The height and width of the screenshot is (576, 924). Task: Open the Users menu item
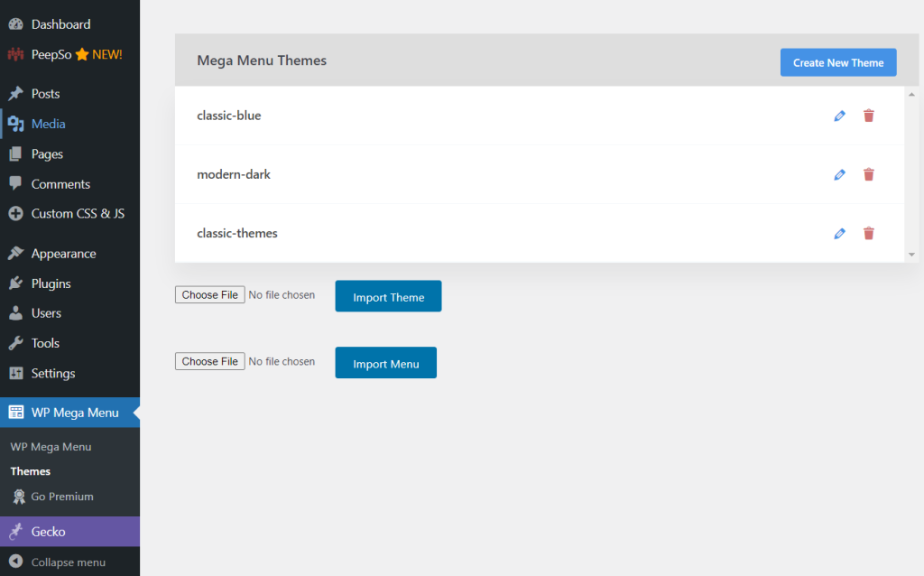(70, 313)
